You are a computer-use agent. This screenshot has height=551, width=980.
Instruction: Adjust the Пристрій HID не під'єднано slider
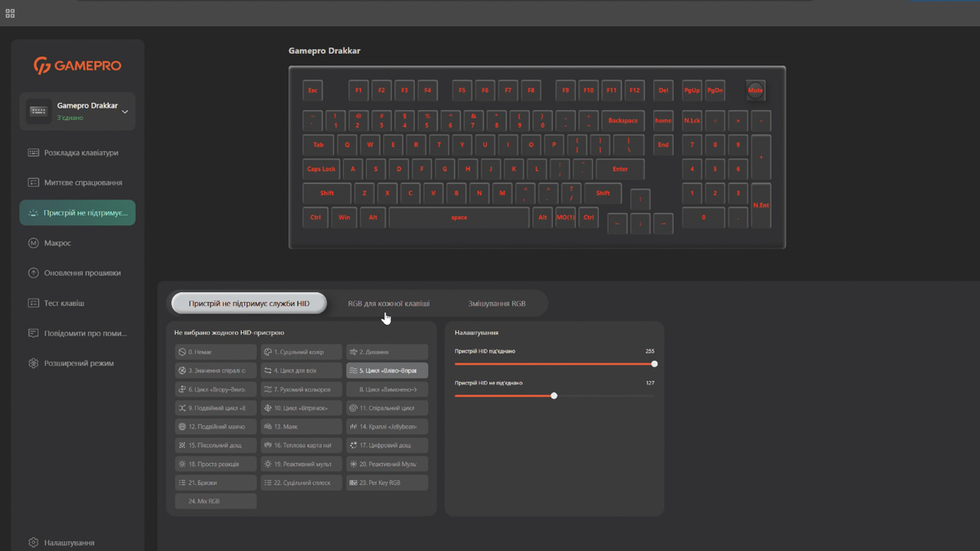click(x=555, y=396)
